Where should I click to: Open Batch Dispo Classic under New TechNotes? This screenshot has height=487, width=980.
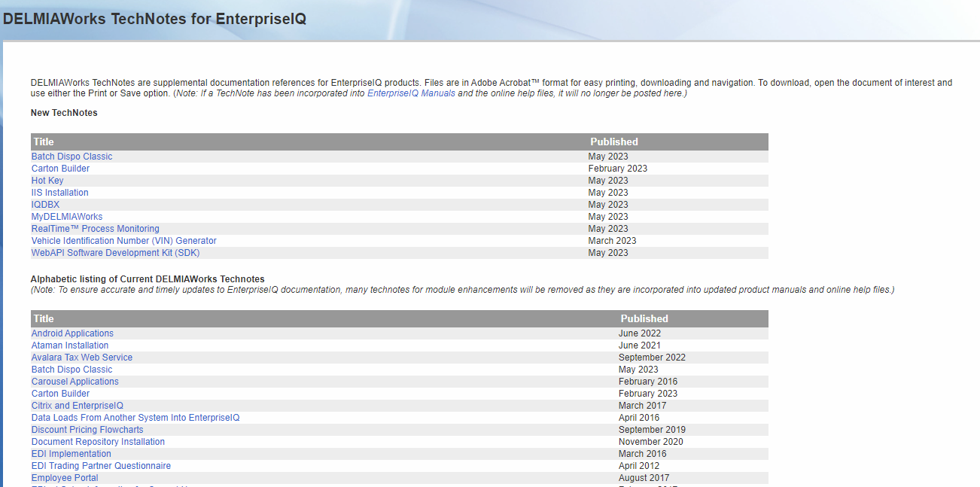(x=72, y=157)
